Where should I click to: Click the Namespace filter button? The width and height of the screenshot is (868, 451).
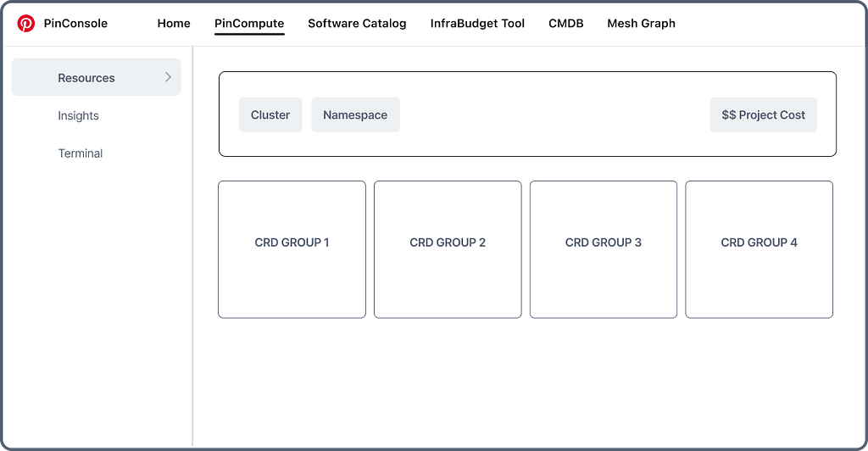pos(355,114)
